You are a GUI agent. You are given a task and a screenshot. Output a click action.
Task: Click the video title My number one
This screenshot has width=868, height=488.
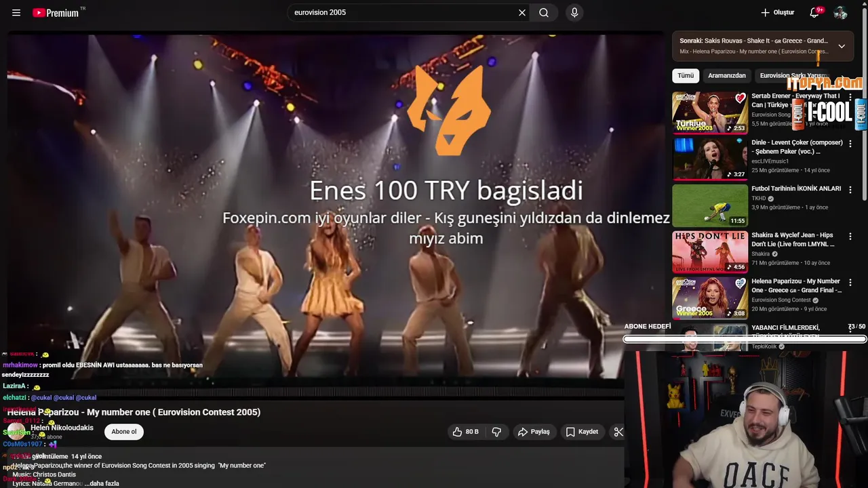tap(134, 412)
